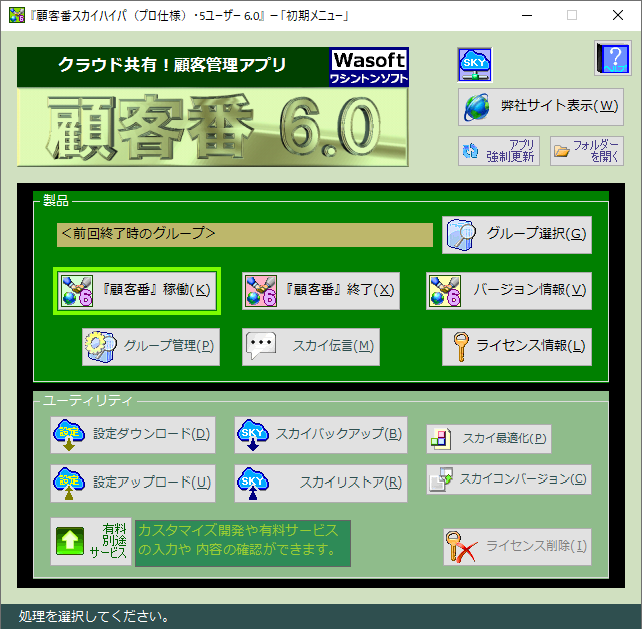Open スカイコンバージョン(C) conversion
642x629 pixels.
click(509, 480)
